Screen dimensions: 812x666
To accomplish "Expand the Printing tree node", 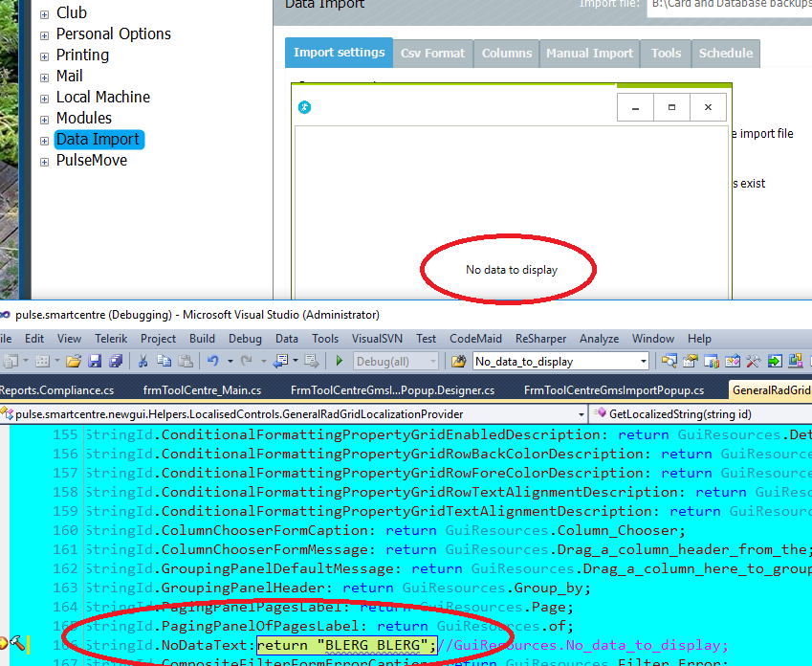I will pos(45,56).
